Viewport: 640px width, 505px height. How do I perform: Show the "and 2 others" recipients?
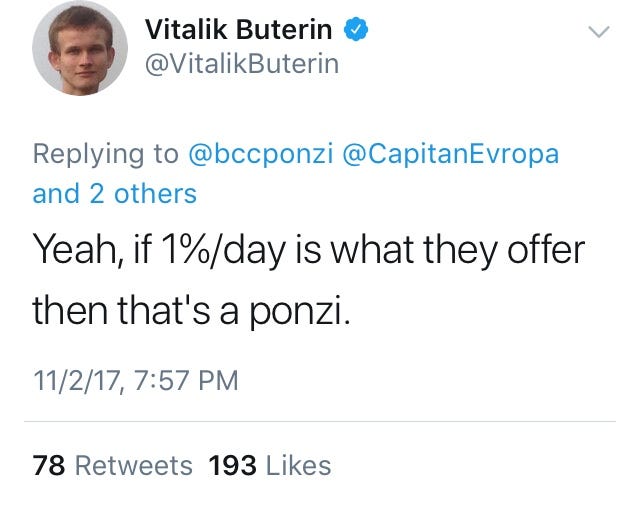click(x=115, y=193)
